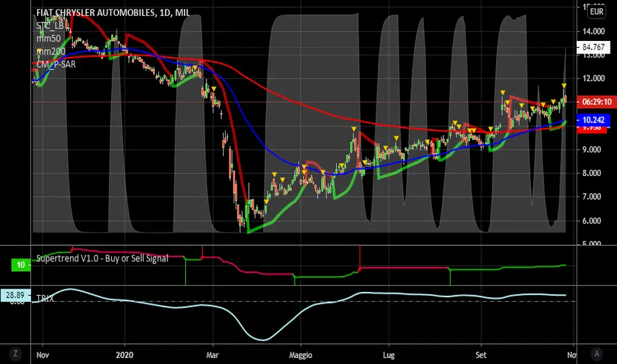Image resolution: width=617 pixels, height=364 pixels.
Task: Click the Lug label on time axis
Action: (x=389, y=355)
